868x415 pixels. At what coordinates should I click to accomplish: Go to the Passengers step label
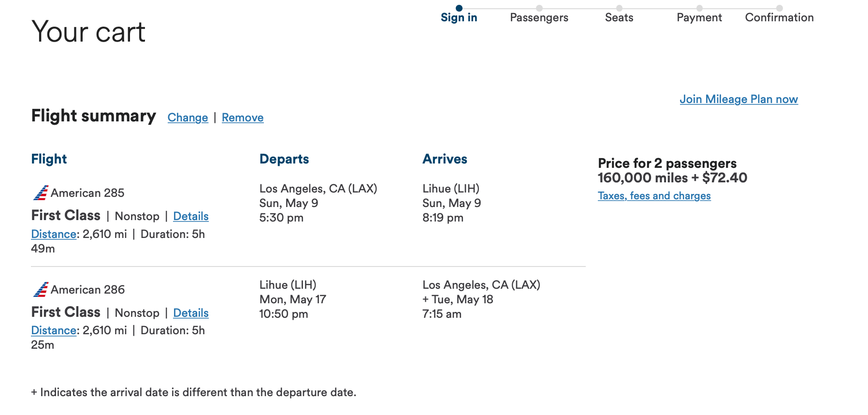[539, 18]
